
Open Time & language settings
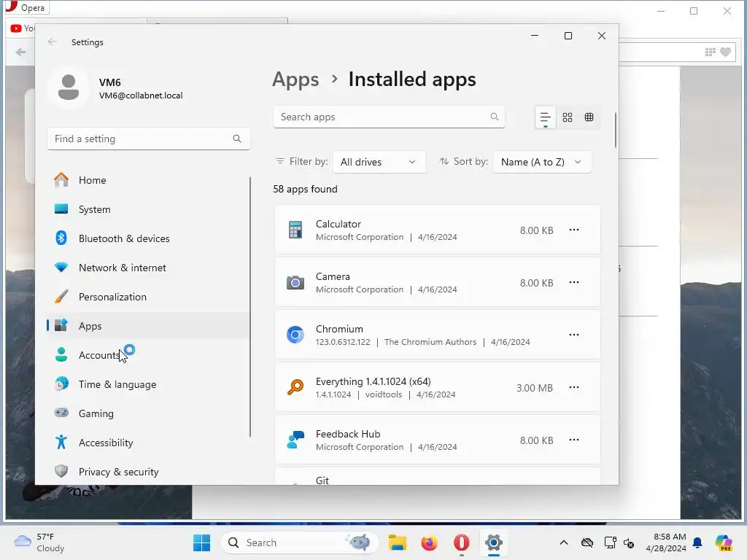pyautogui.click(x=147, y=384)
